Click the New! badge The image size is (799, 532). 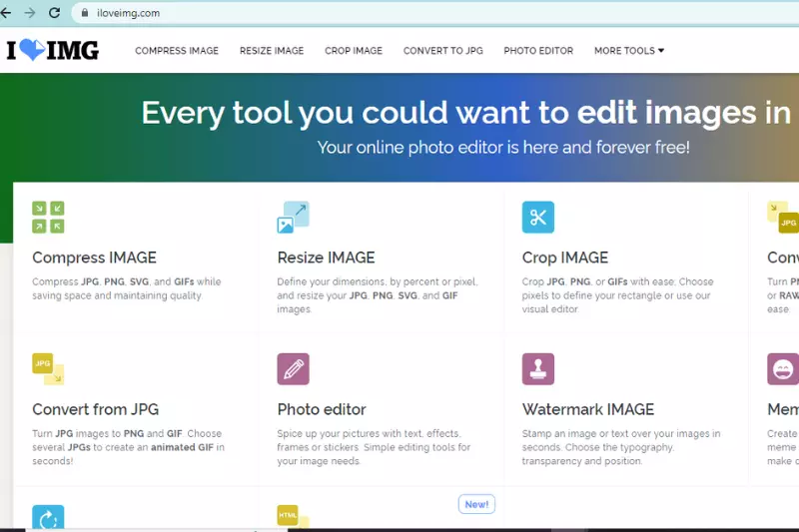[476, 504]
